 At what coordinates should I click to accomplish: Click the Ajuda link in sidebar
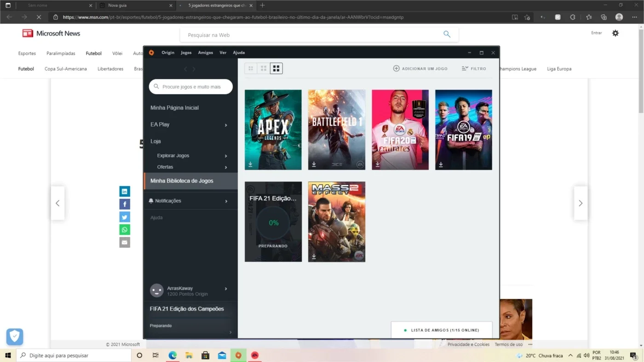[x=156, y=217]
